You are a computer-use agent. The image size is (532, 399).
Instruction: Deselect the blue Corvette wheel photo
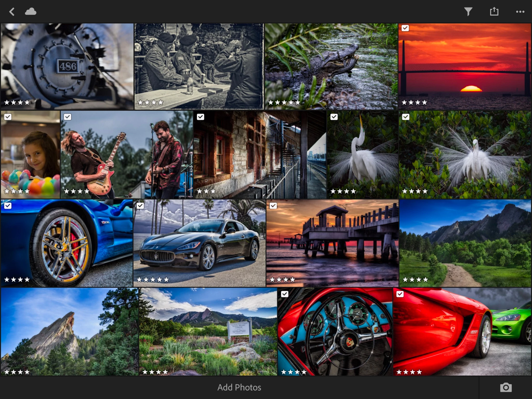8,206
